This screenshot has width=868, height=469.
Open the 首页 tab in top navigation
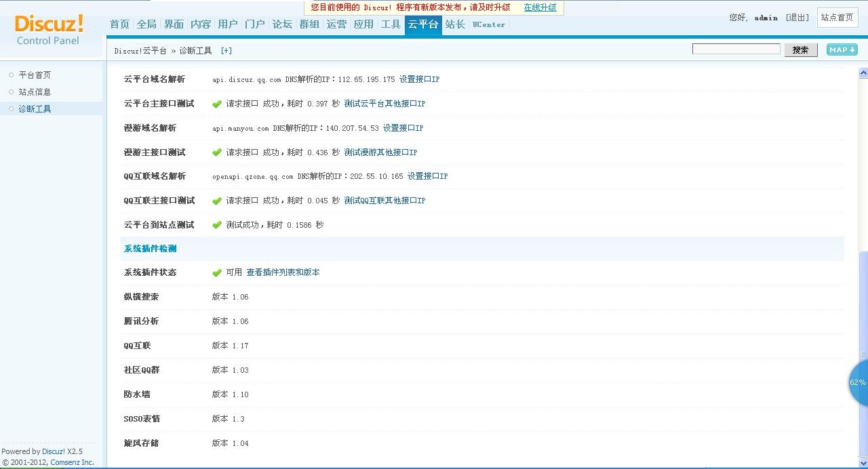(x=119, y=24)
